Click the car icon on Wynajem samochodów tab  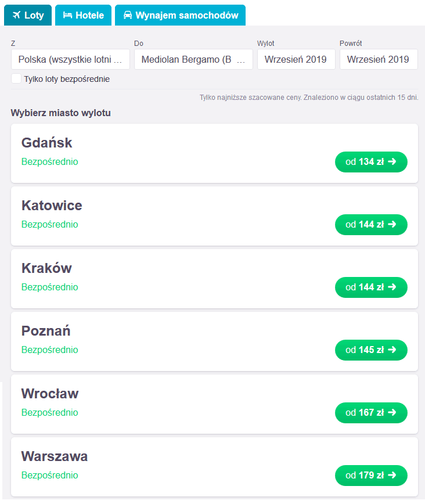128,15
